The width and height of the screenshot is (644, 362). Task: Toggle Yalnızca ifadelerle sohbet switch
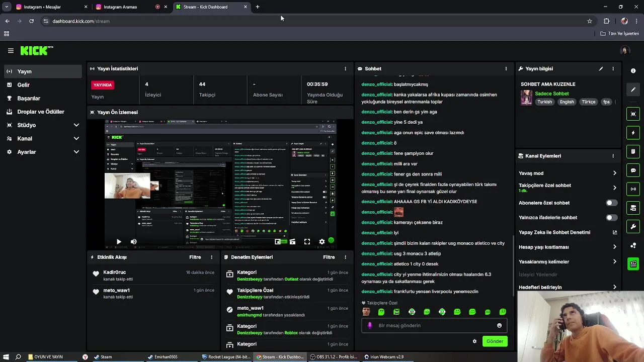click(x=611, y=218)
